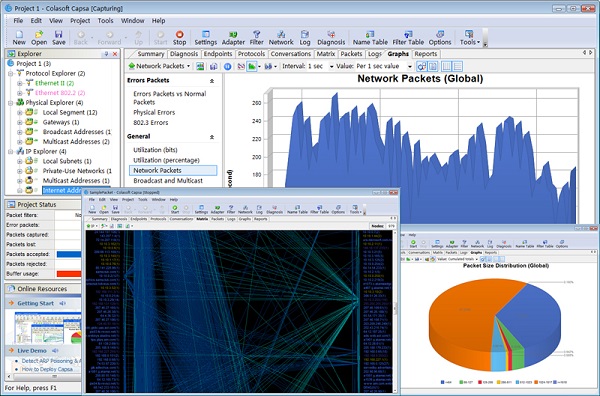Toggle the show horizontal grid lines icon
Image resolution: width=600 pixels, height=396 pixels.
click(457, 66)
